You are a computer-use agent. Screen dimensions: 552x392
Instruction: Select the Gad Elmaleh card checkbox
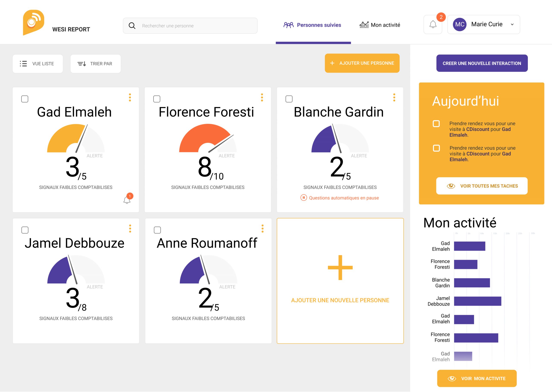coord(25,99)
